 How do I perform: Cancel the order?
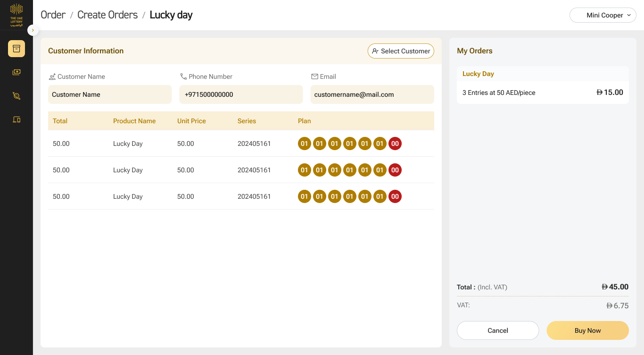pyautogui.click(x=498, y=330)
